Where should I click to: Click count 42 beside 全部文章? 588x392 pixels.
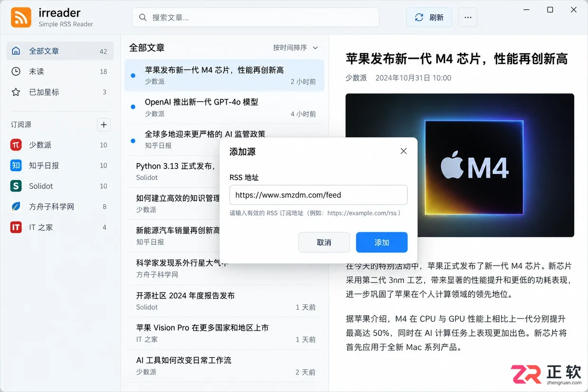pos(104,51)
